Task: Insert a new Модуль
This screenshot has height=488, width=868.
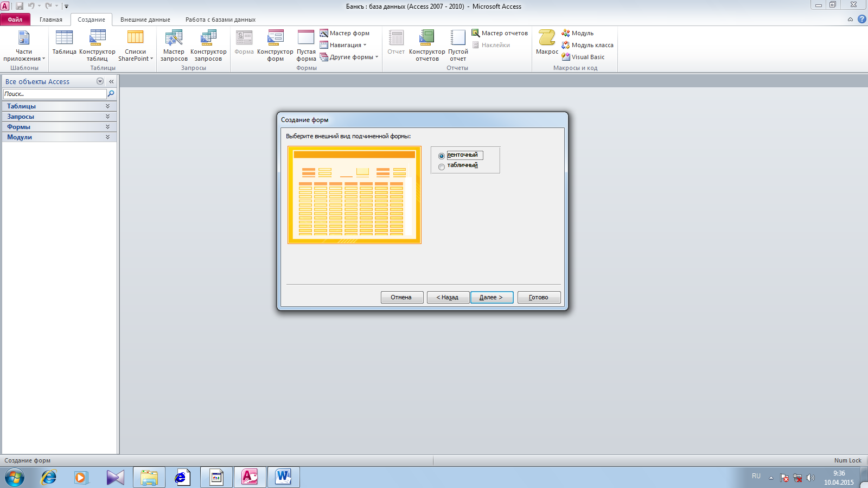Action: [578, 33]
